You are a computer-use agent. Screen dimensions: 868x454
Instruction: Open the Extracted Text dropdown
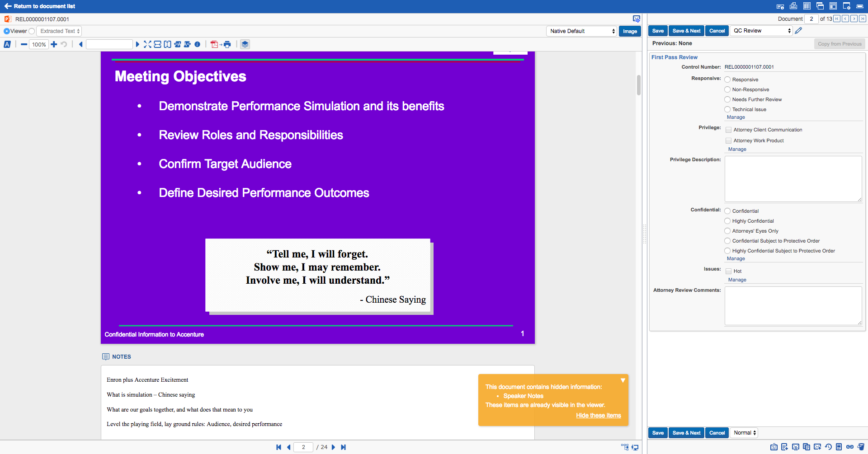59,31
